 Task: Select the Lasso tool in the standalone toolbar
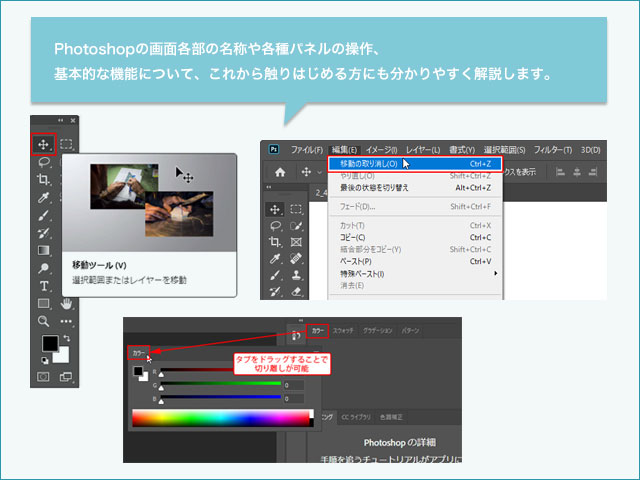click(44, 162)
